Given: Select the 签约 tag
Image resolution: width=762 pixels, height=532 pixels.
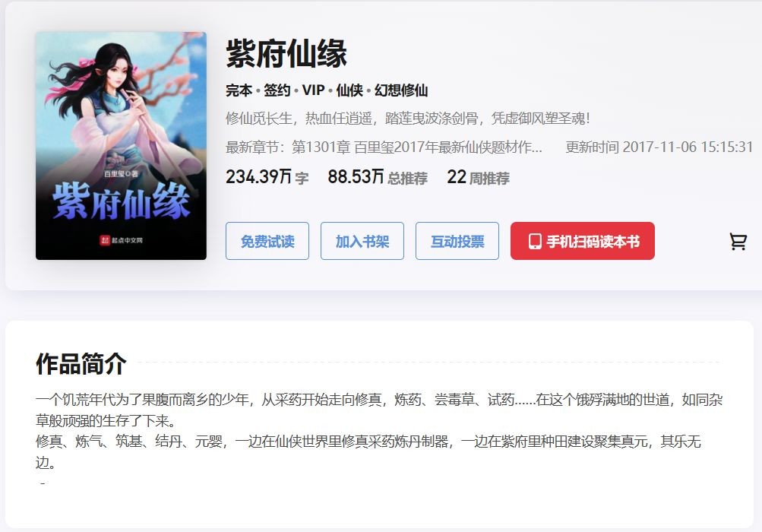Looking at the screenshot, I should coord(277,90).
